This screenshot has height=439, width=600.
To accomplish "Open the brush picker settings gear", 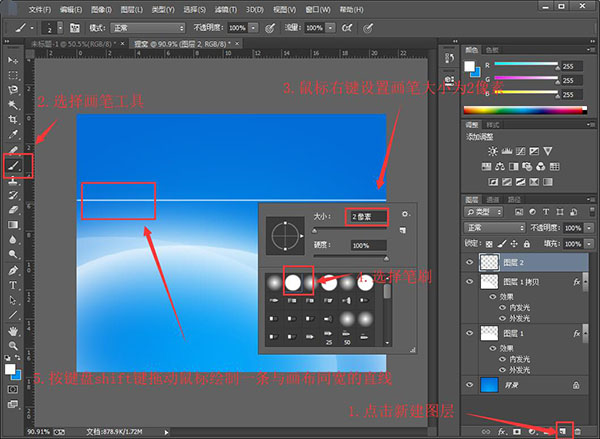I will click(x=405, y=214).
